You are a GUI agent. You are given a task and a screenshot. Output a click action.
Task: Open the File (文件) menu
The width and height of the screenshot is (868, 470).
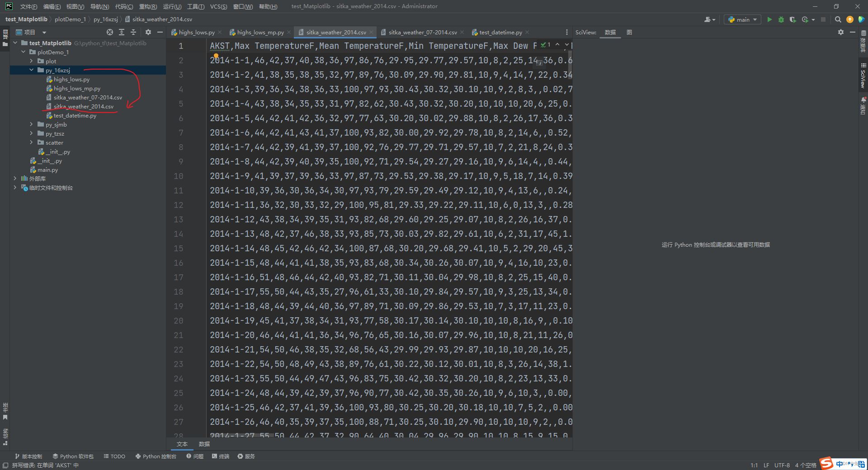28,6
